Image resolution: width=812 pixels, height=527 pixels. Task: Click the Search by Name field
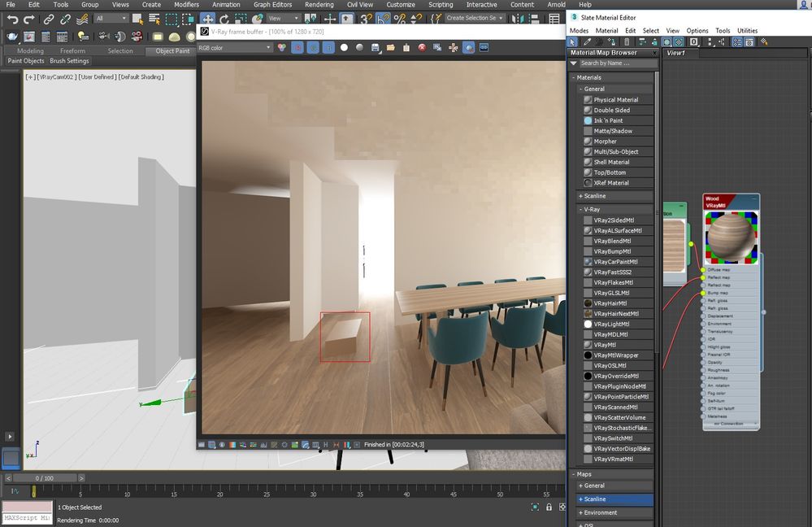click(x=615, y=63)
